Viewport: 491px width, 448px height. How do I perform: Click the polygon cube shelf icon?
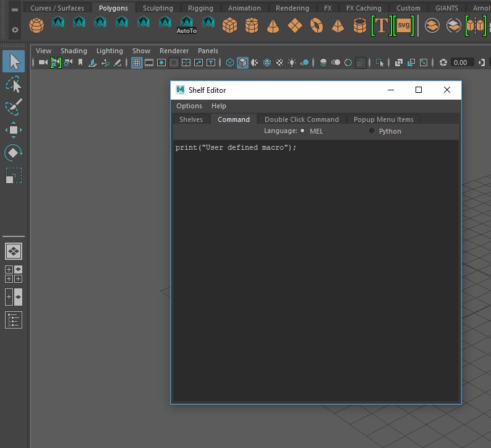point(229,26)
